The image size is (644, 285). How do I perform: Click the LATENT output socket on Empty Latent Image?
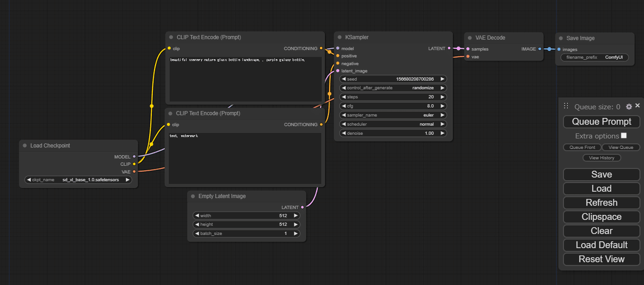pyautogui.click(x=303, y=207)
